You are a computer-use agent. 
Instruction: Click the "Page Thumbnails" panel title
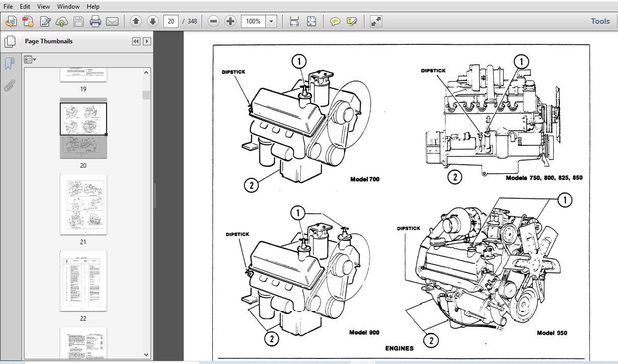tap(48, 41)
